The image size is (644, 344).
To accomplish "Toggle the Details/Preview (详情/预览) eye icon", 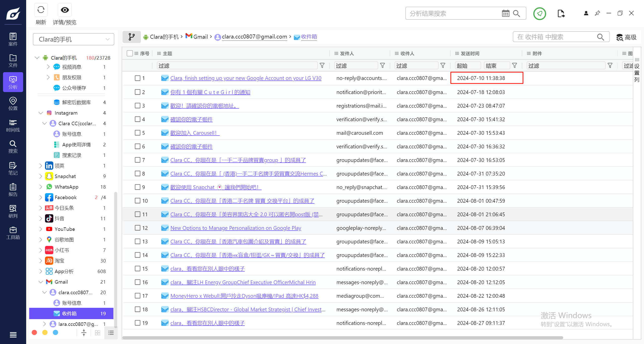I will tap(65, 10).
